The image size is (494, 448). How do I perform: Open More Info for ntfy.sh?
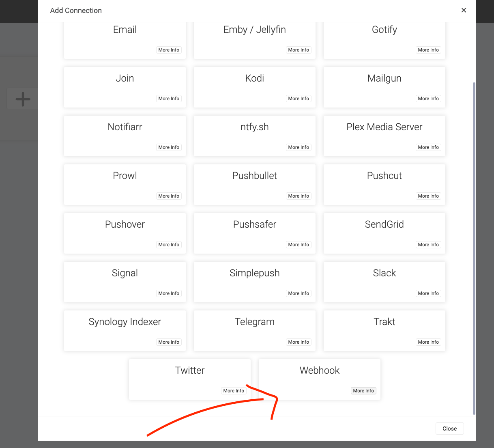point(299,147)
